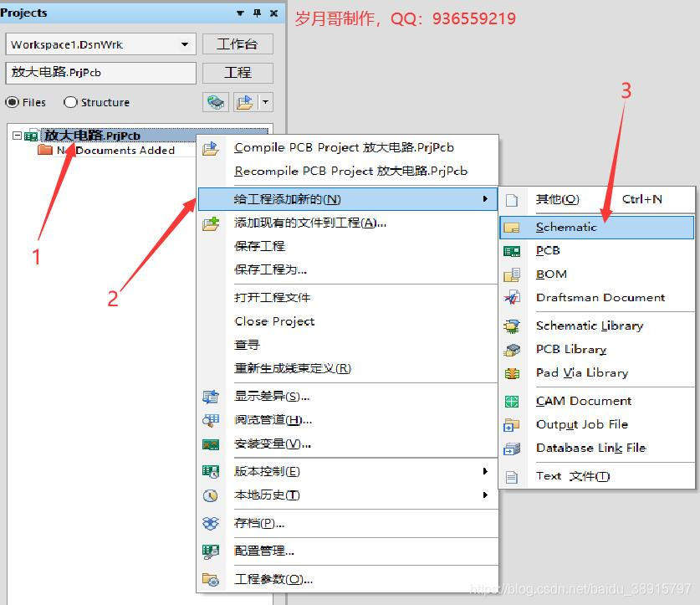
Task: Select Close Project from context menu
Action: (x=274, y=321)
